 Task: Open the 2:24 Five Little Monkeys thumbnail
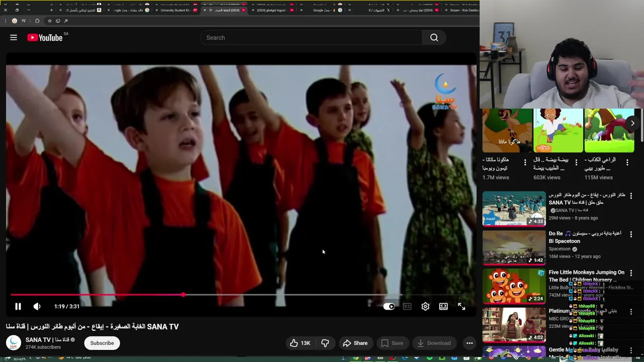pyautogui.click(x=514, y=286)
